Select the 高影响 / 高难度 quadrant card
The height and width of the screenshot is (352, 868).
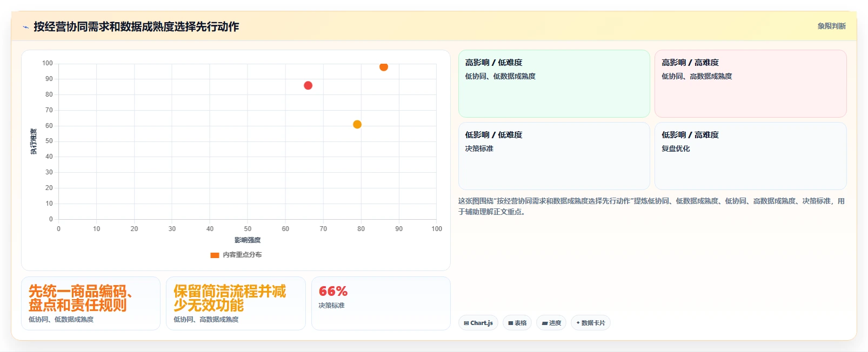[750, 84]
